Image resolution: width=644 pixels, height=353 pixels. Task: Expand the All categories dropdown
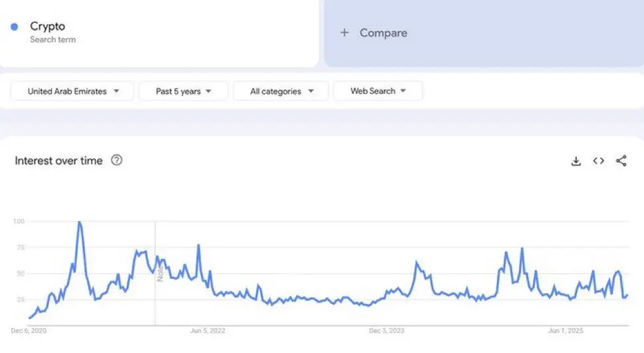pyautogui.click(x=281, y=91)
